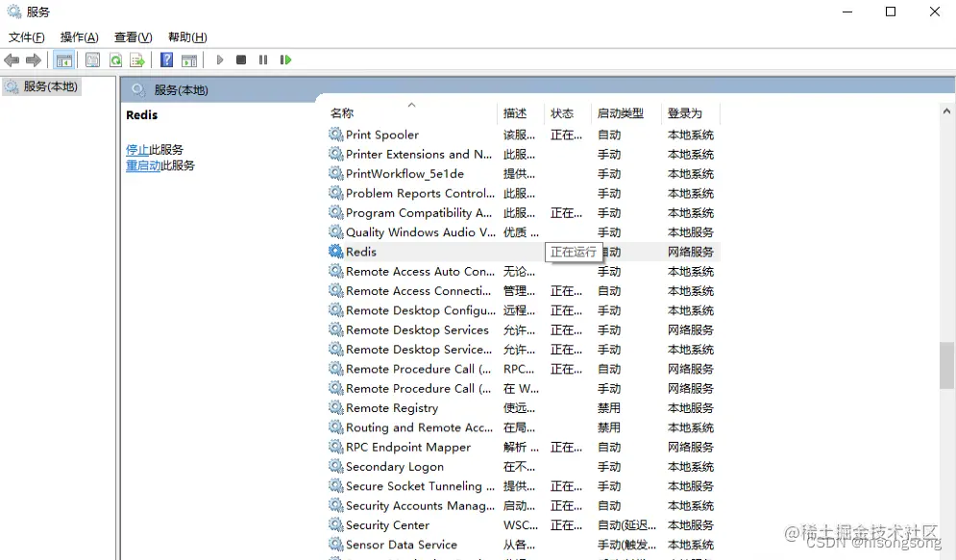Image resolution: width=956 pixels, height=560 pixels.
Task: Open the 查看(V) menu
Action: pos(133,37)
